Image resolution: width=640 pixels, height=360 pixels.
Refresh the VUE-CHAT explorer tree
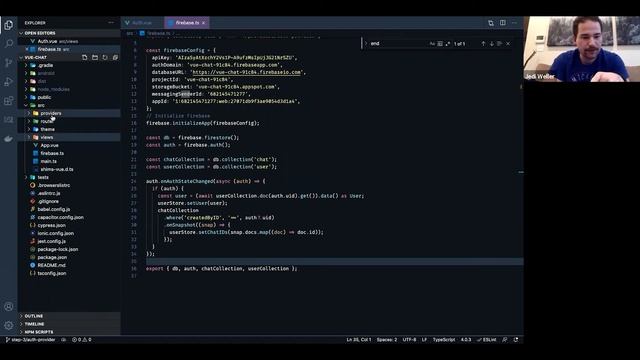105,58
